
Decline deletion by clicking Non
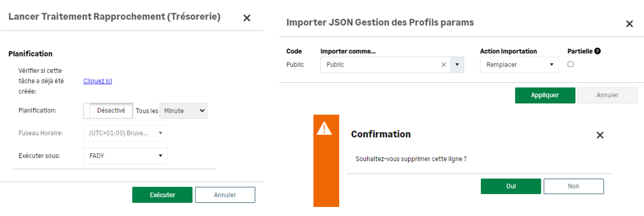(x=573, y=186)
